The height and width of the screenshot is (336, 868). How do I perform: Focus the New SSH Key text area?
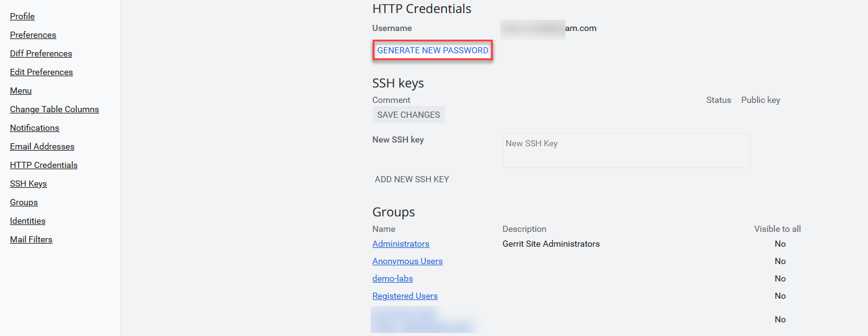point(626,151)
